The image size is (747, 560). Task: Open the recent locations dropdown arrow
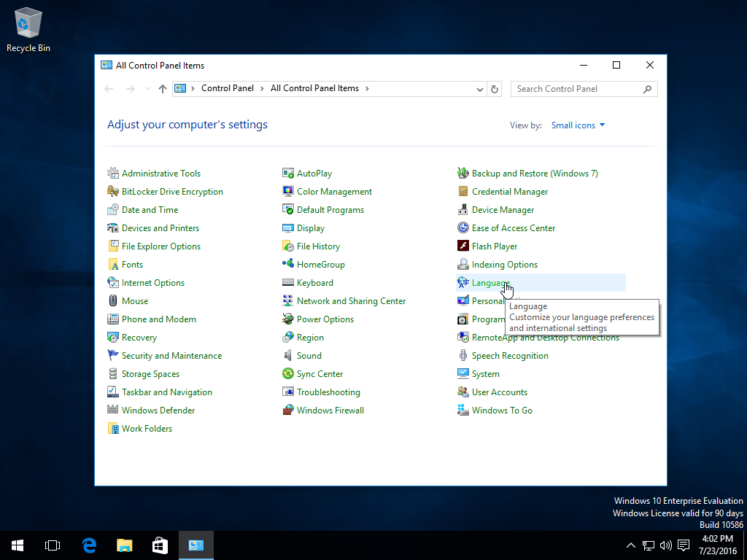pyautogui.click(x=147, y=88)
